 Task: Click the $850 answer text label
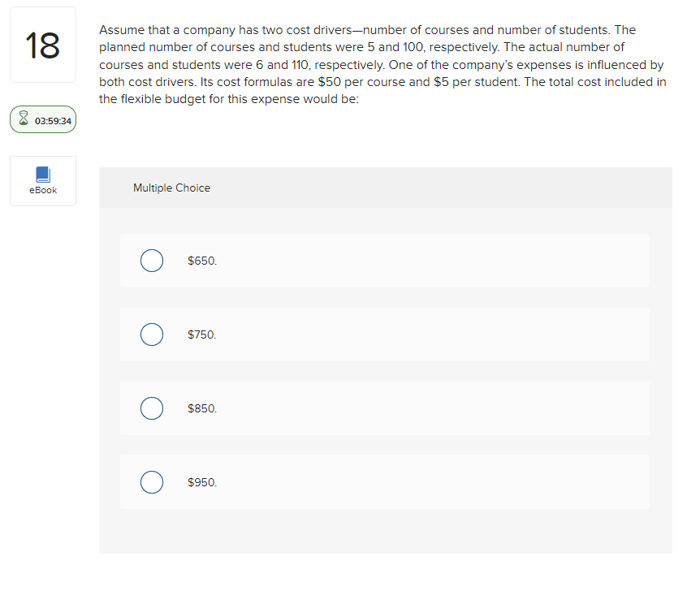tap(202, 408)
